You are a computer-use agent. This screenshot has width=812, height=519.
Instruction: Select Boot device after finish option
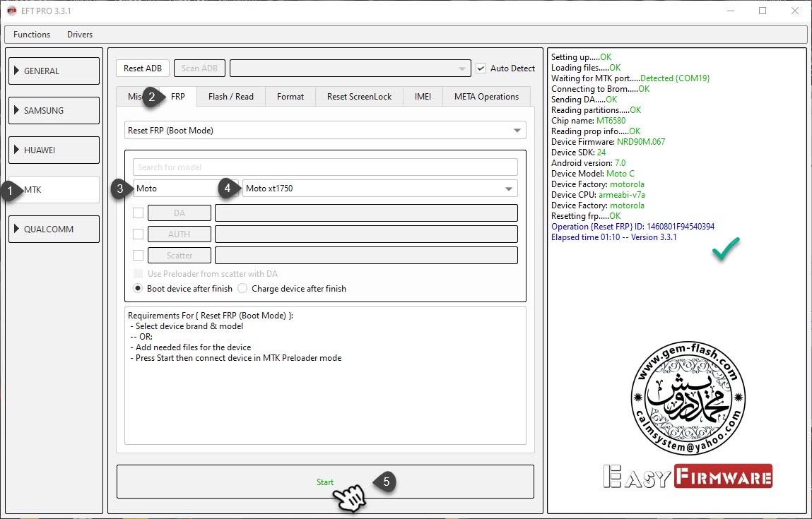(x=138, y=289)
